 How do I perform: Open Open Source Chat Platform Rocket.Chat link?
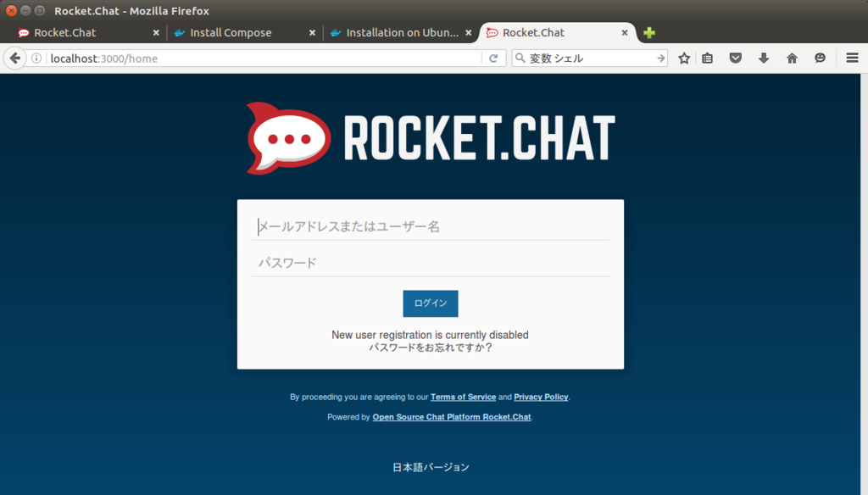click(x=452, y=417)
